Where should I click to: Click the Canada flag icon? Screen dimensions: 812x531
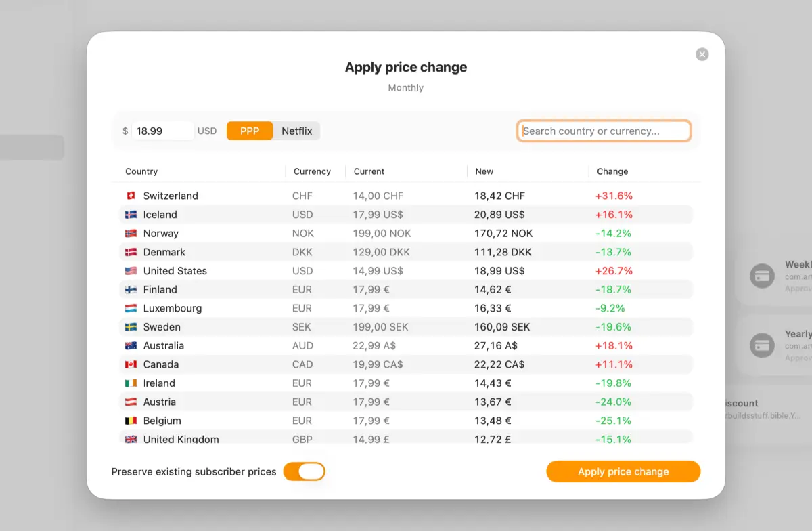pos(131,364)
